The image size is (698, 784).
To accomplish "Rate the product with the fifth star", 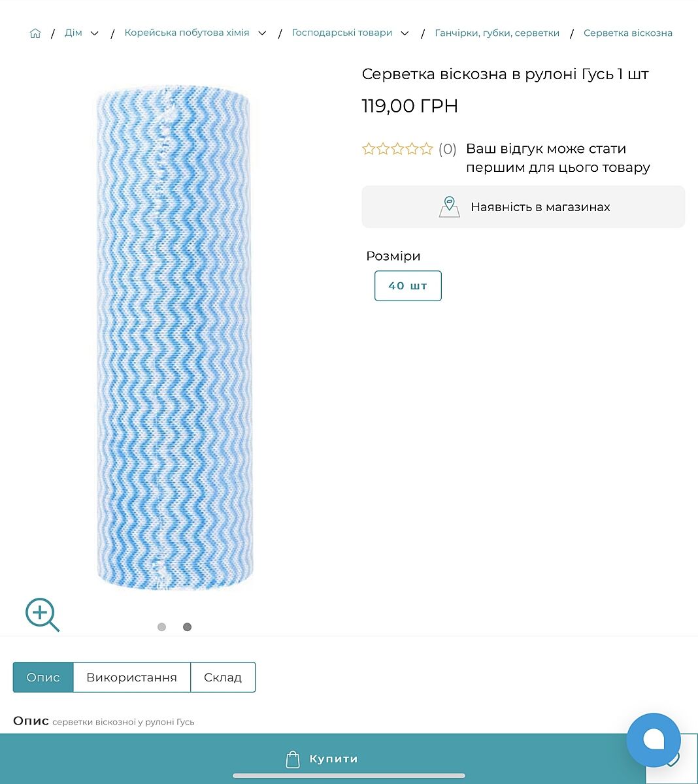I will pyautogui.click(x=427, y=149).
